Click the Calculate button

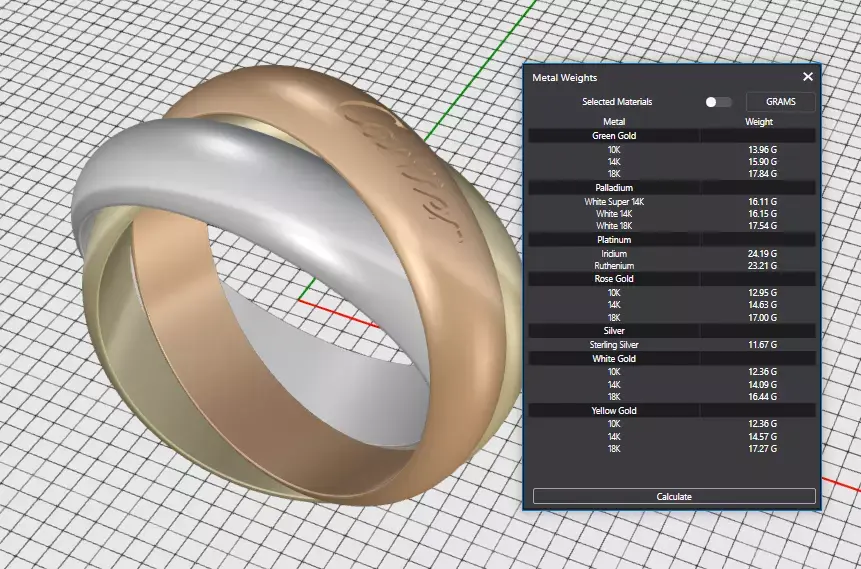674,496
